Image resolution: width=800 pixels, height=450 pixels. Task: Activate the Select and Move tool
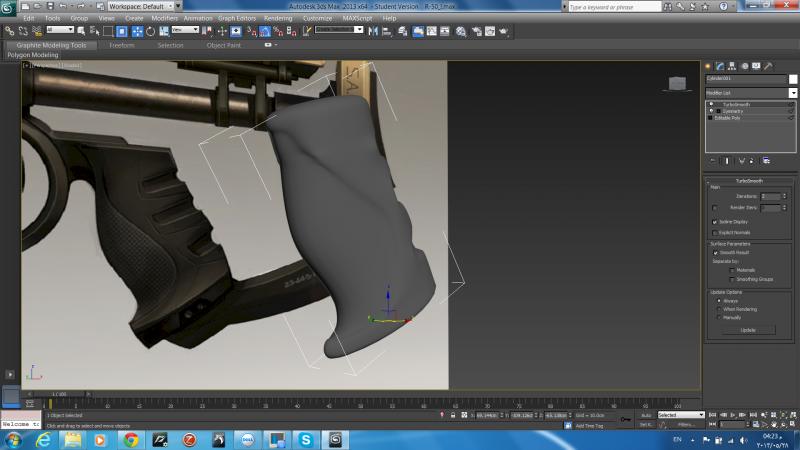137,31
